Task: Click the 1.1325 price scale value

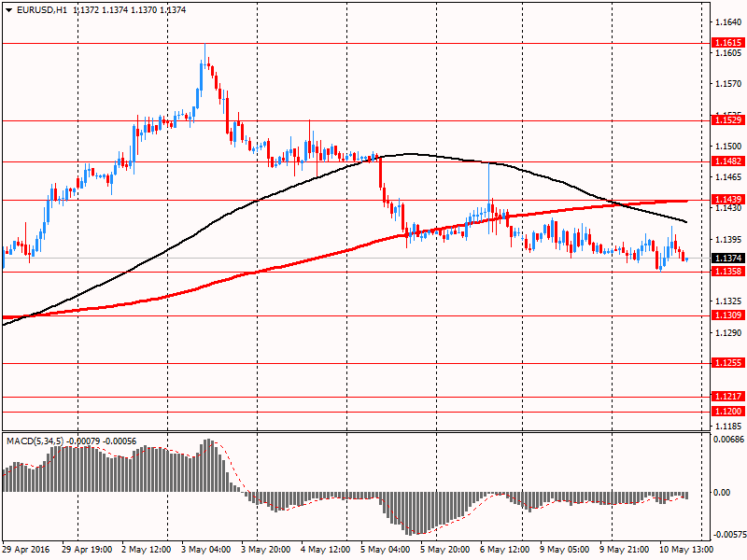Action: click(x=729, y=301)
